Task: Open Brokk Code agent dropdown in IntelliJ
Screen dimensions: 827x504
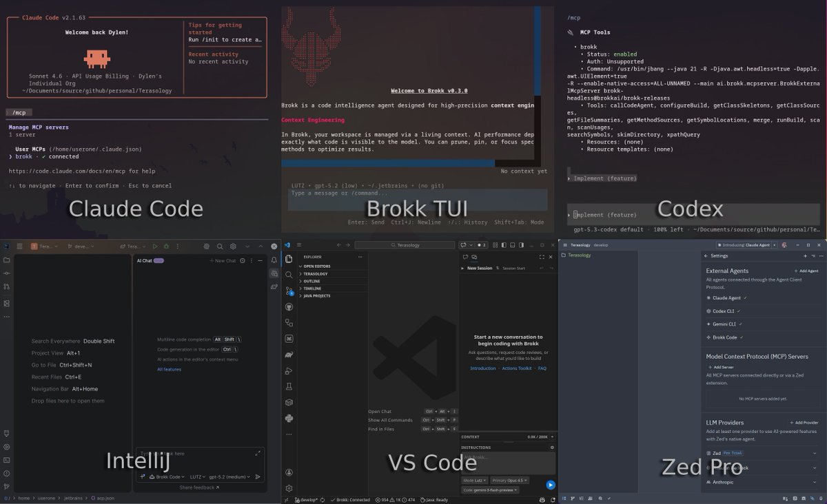Action: click(x=167, y=476)
